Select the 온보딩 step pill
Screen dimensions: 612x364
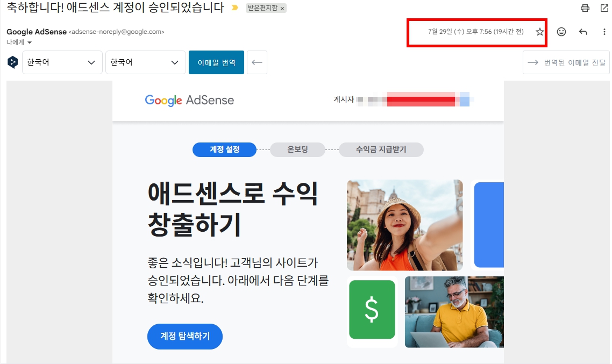[297, 149]
